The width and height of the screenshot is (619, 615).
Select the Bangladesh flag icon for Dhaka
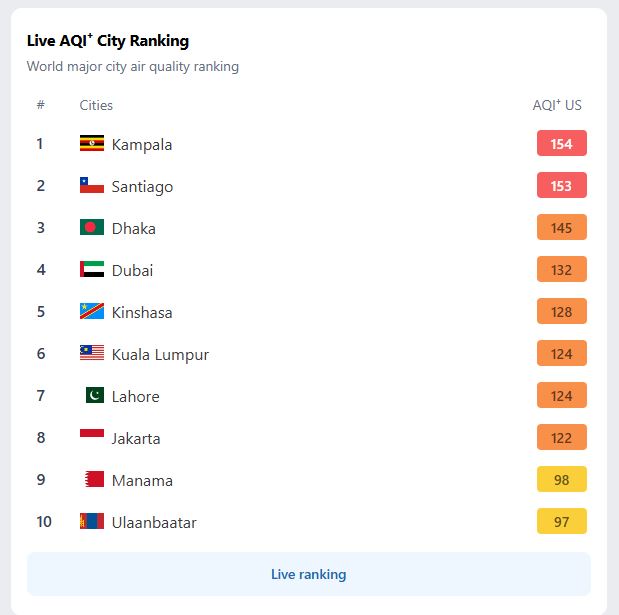point(92,227)
